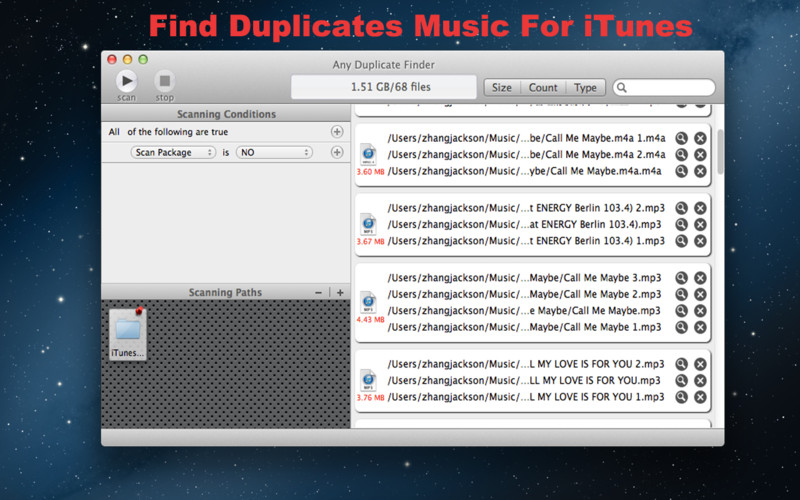Select the path ending 'Call Me Maybe.m4a 2.m4a'
The image size is (800, 500).
[x=527, y=155]
